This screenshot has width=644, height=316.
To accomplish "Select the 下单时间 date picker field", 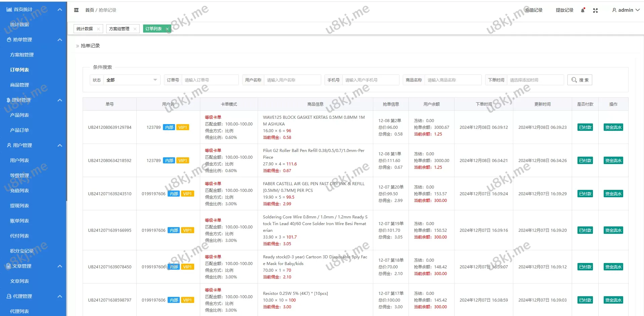I will 535,80.
